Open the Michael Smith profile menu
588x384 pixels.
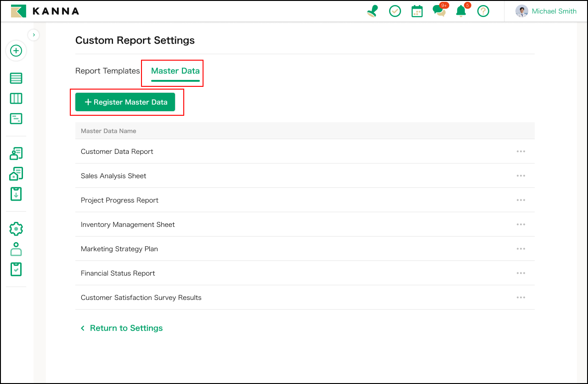tap(546, 11)
